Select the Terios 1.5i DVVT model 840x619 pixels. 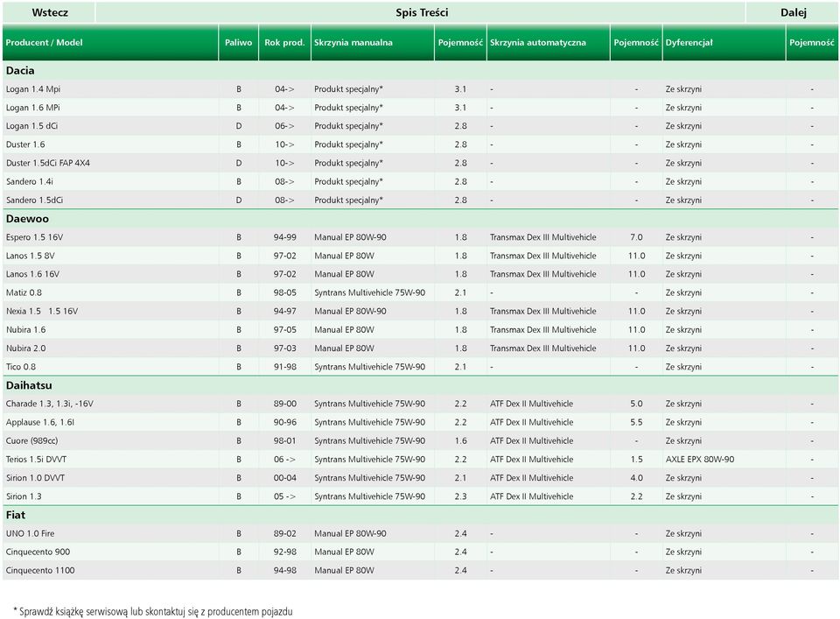36,460
